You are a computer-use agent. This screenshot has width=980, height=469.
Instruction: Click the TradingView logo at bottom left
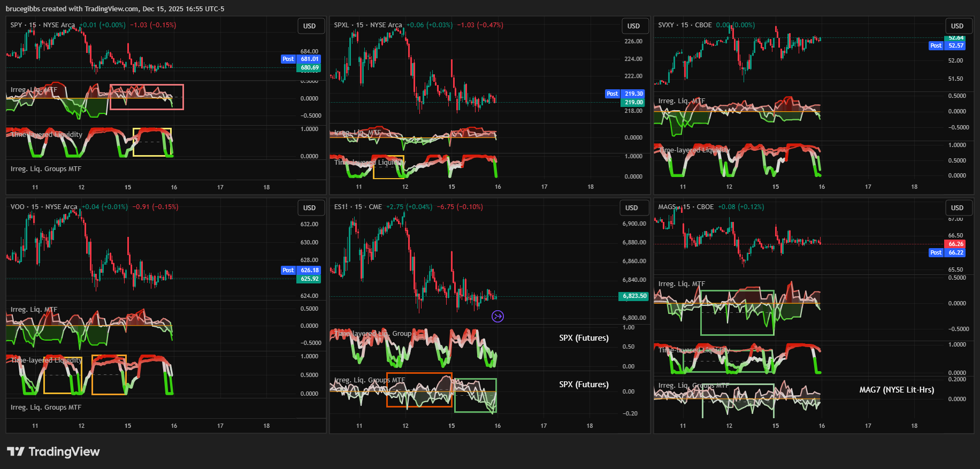tap(53, 452)
